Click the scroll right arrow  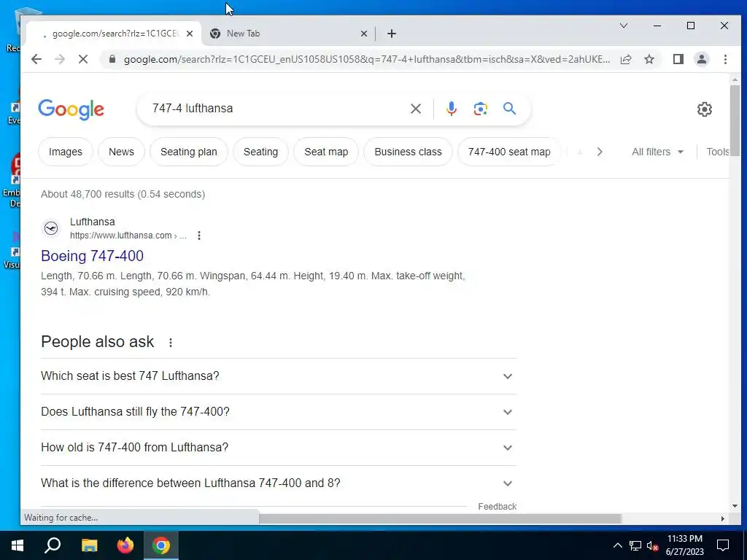722,518
